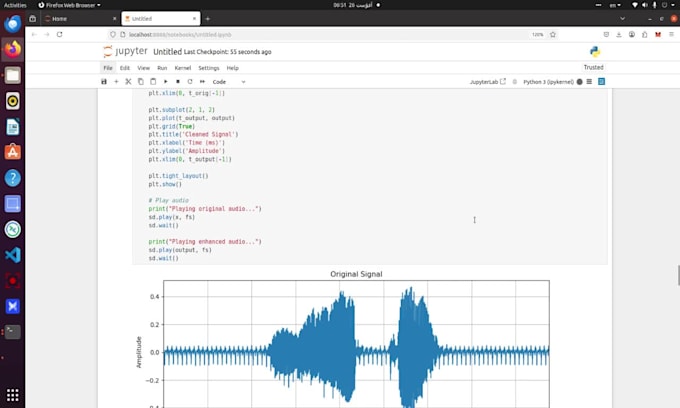Open Firefox View icon left of tabs

pyautogui.click(x=33, y=19)
